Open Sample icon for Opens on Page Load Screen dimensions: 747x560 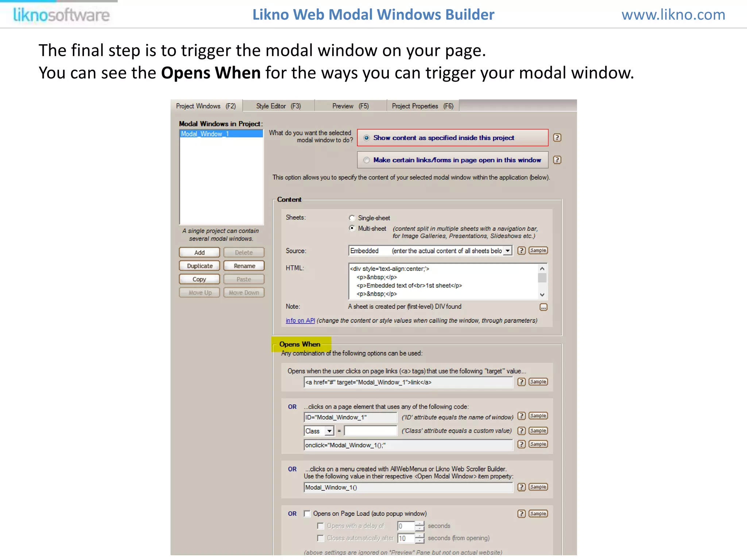tap(538, 514)
